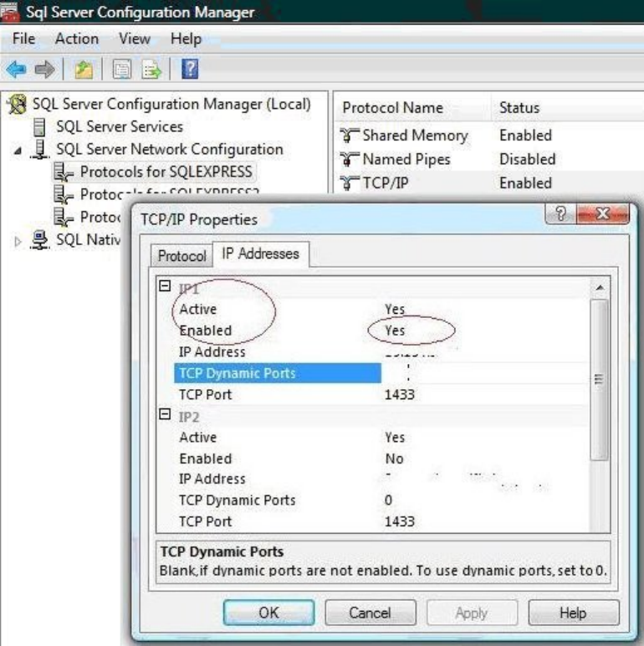The width and height of the screenshot is (644, 646).
Task: Click the Properties toolbar icon
Action: [x=122, y=69]
